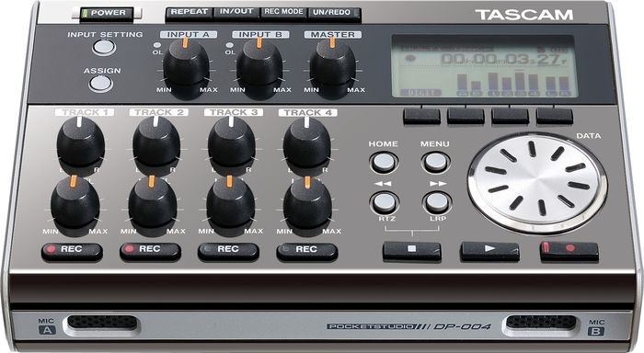Push the fourth function key under the display
This screenshot has width=644, height=353.
point(555,116)
